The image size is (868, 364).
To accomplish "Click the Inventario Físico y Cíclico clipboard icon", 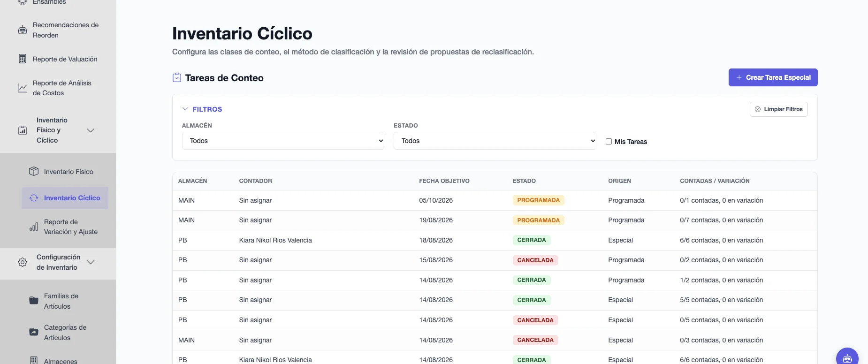I will pos(23,130).
